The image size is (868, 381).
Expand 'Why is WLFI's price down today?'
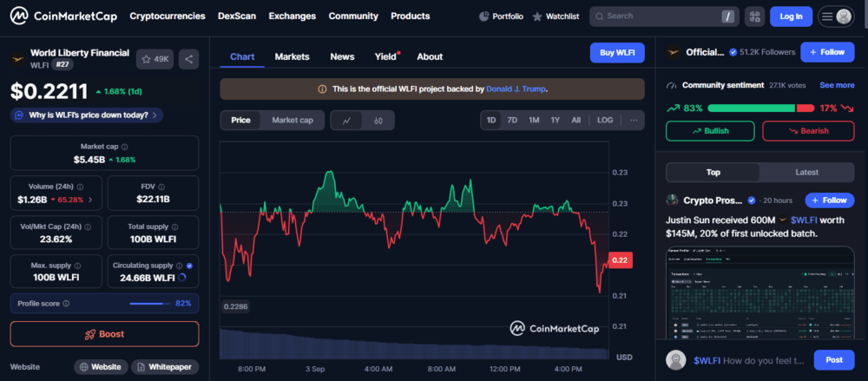[87, 115]
